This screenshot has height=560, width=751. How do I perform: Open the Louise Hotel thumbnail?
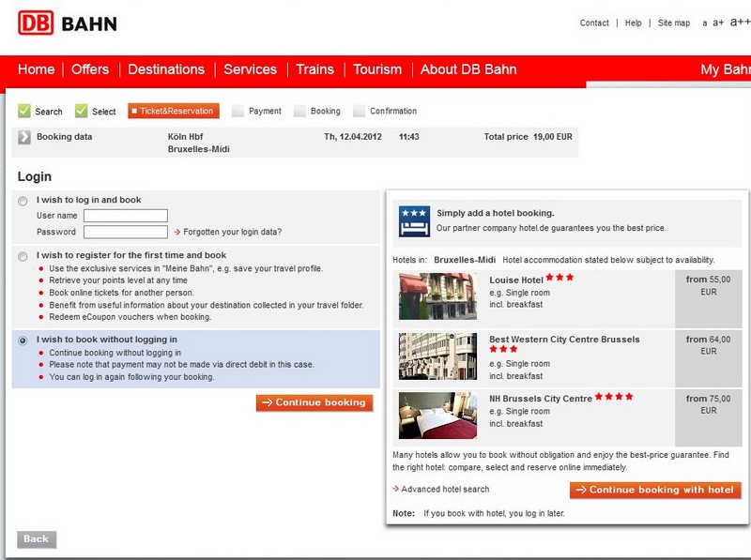click(437, 295)
